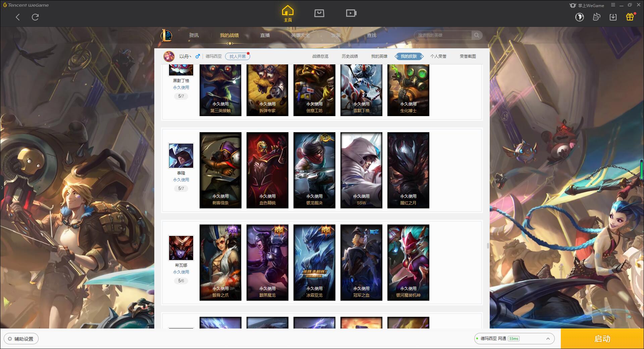Open the 英雄大全 tab
Image resolution: width=644 pixels, height=349 pixels.
[301, 35]
